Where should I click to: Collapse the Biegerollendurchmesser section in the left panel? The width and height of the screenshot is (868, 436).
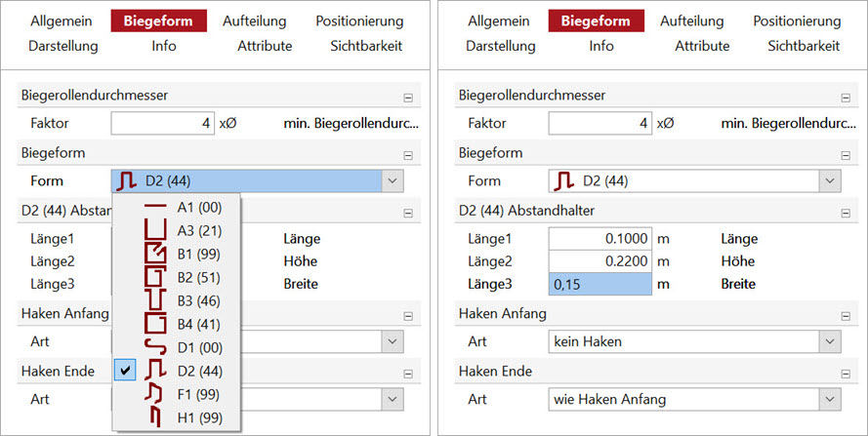coord(408,98)
